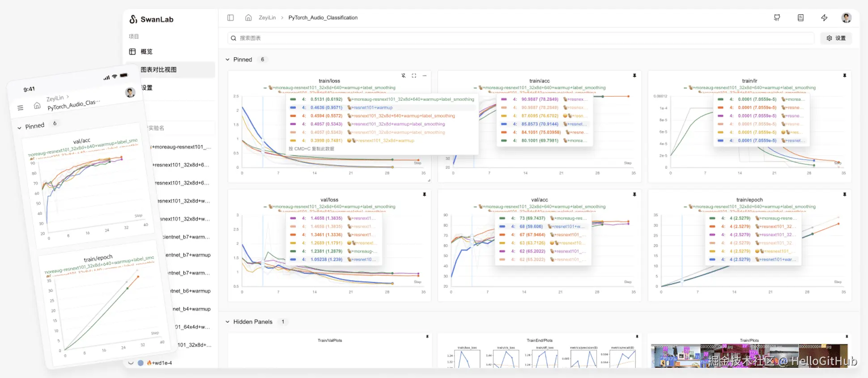The width and height of the screenshot is (868, 378).
Task: Click the 0.4636 +resnet101+warmup tooltip row
Action: 381,107
